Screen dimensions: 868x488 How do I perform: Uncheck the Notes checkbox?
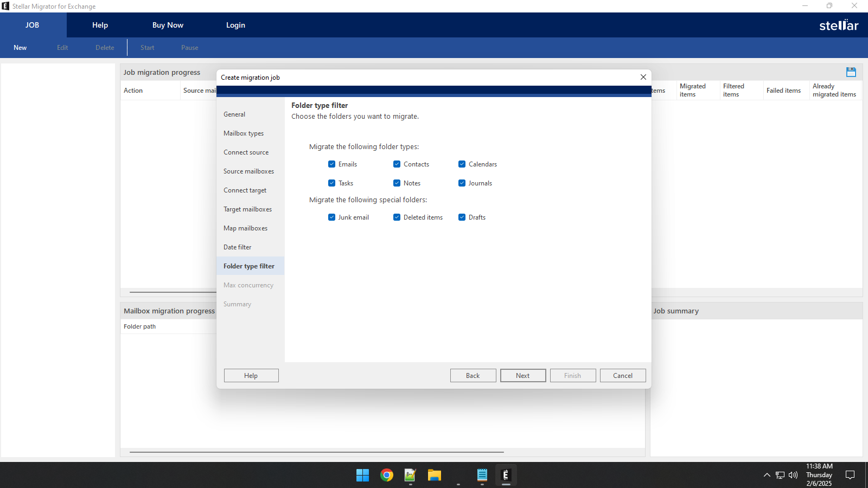coord(397,183)
